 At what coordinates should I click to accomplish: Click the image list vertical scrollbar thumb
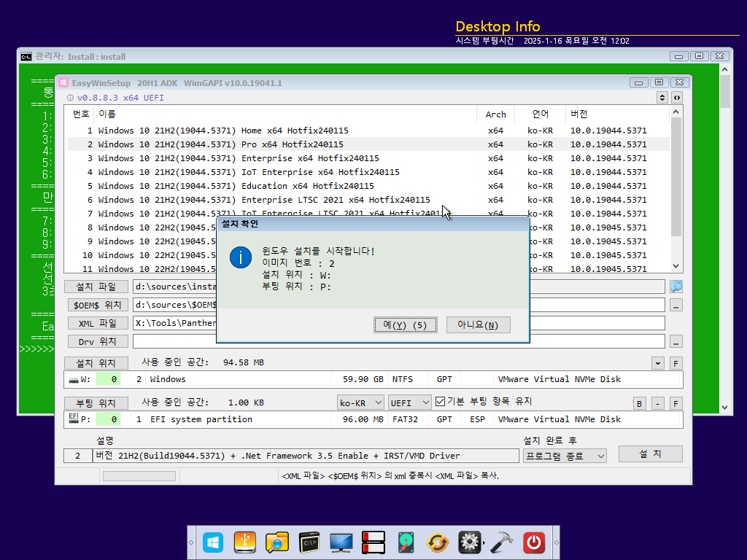(x=676, y=176)
